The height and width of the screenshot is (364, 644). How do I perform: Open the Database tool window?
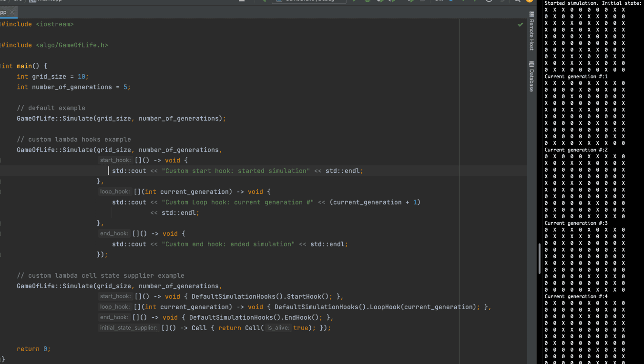coord(532,76)
